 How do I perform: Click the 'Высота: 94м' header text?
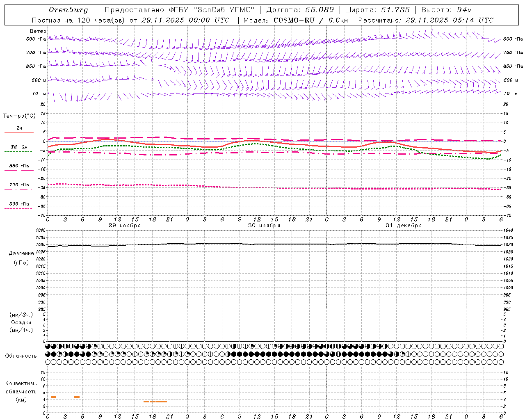[x=447, y=10]
